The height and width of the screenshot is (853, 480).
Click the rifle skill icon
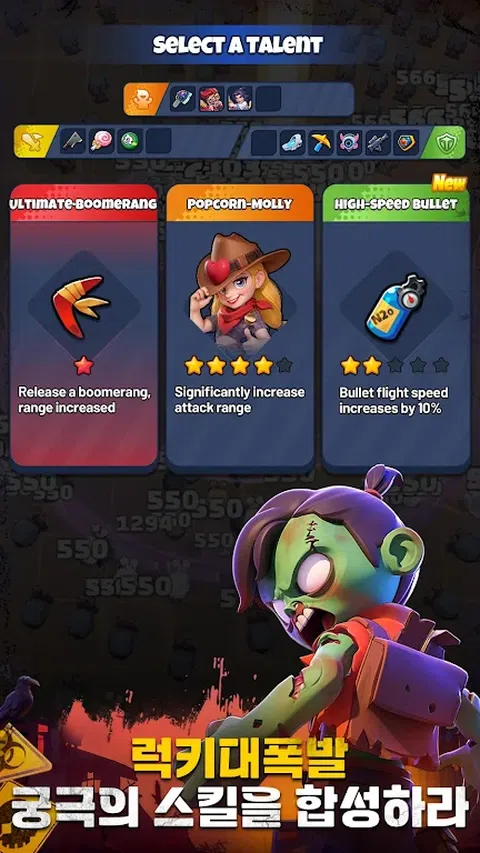point(378,142)
